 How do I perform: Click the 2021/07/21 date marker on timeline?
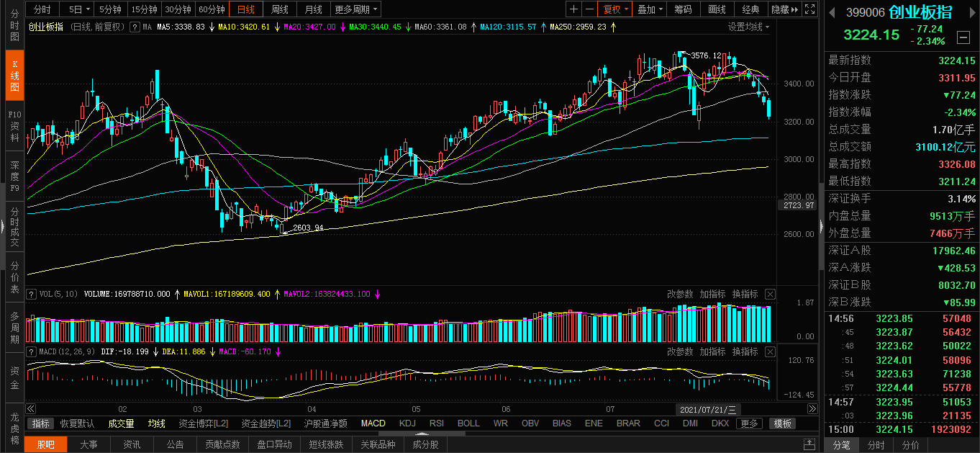tap(708, 409)
